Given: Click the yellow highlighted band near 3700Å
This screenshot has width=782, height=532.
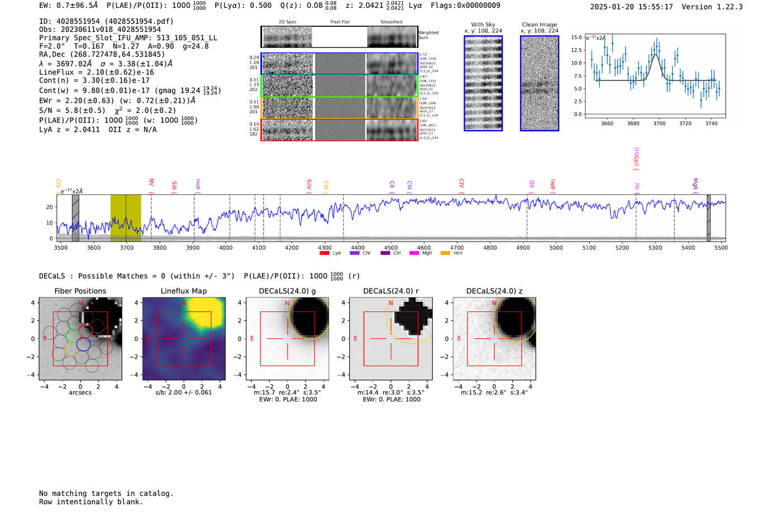Looking at the screenshot, I should point(126,218).
